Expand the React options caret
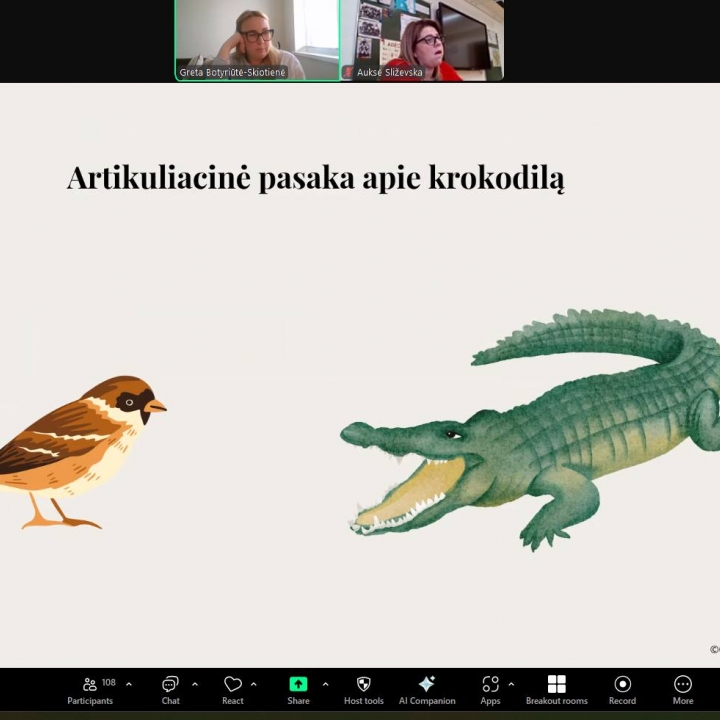Image resolution: width=720 pixels, height=720 pixels. coord(253,684)
